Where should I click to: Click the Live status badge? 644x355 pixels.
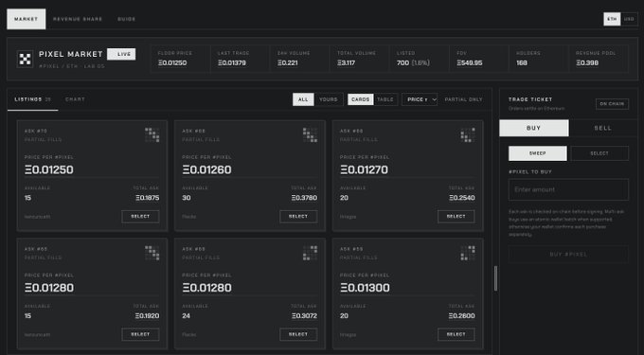[x=121, y=54]
